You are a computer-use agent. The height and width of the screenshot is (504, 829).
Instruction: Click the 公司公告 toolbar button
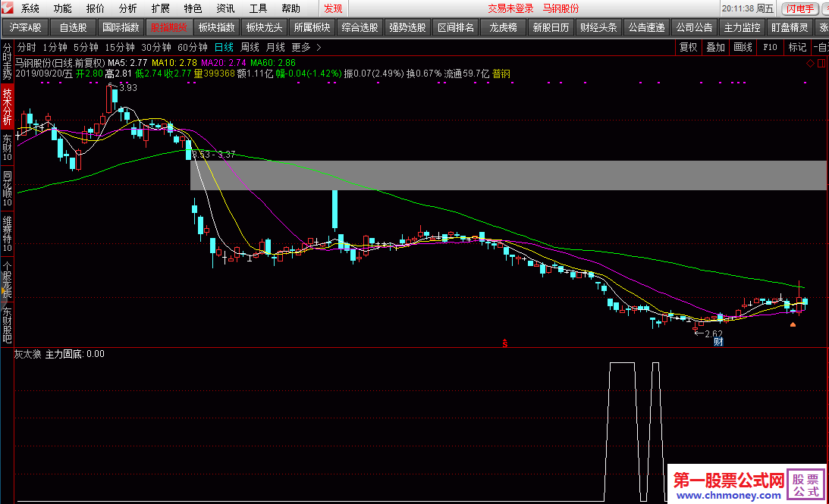point(694,27)
